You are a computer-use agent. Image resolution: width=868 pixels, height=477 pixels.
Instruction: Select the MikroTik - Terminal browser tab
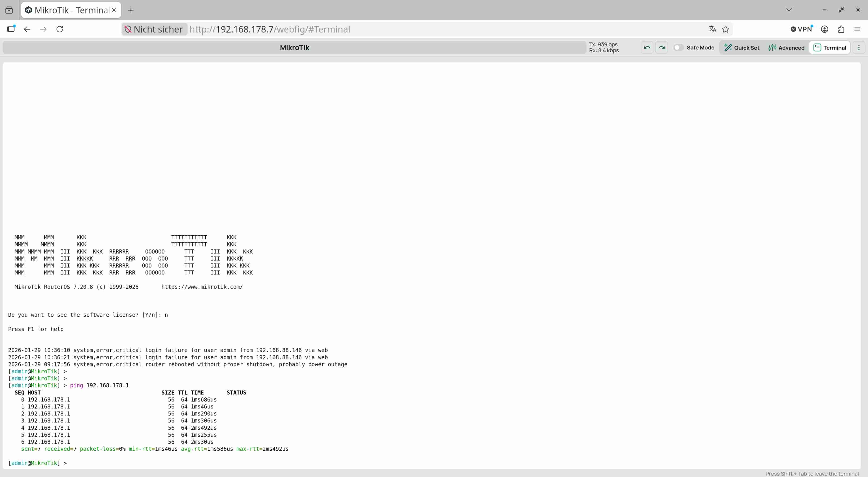pyautogui.click(x=71, y=10)
